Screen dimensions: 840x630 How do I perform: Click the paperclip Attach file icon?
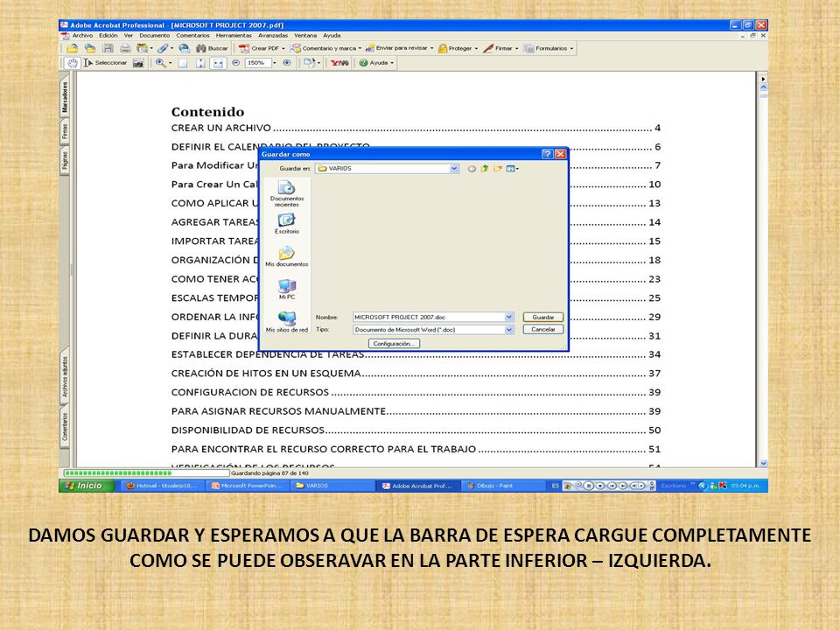click(x=163, y=48)
